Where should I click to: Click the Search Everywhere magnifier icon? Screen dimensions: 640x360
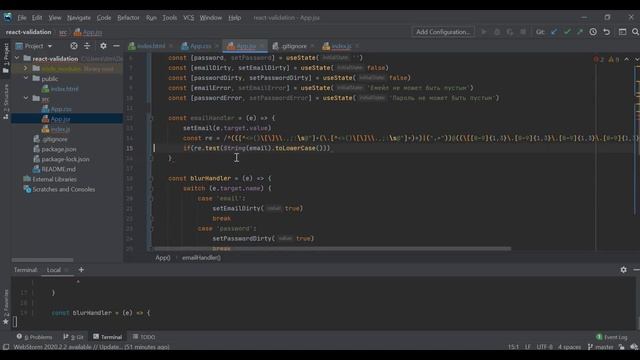tap(635, 32)
